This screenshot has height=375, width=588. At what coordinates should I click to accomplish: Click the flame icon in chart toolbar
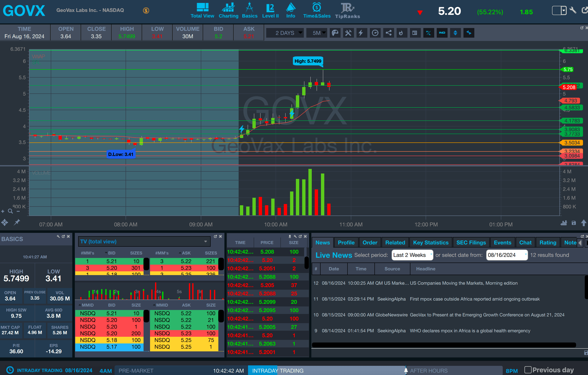(x=401, y=33)
